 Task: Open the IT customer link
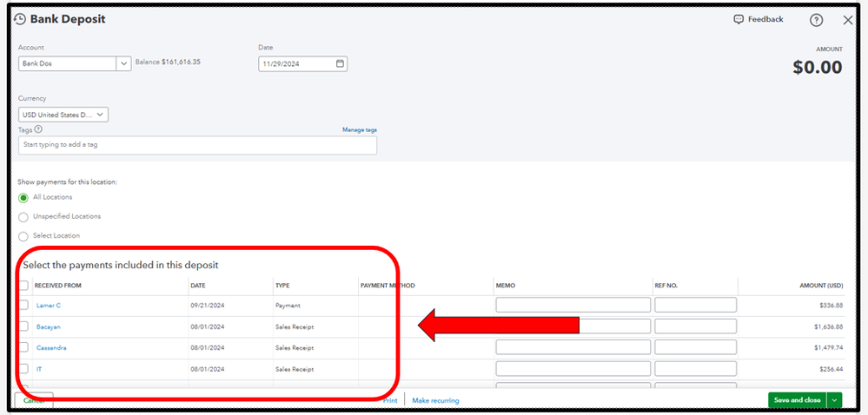[39, 369]
